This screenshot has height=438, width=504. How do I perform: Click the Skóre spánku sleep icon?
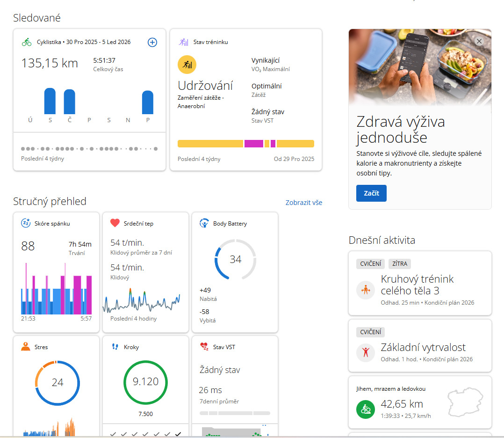pyautogui.click(x=26, y=223)
